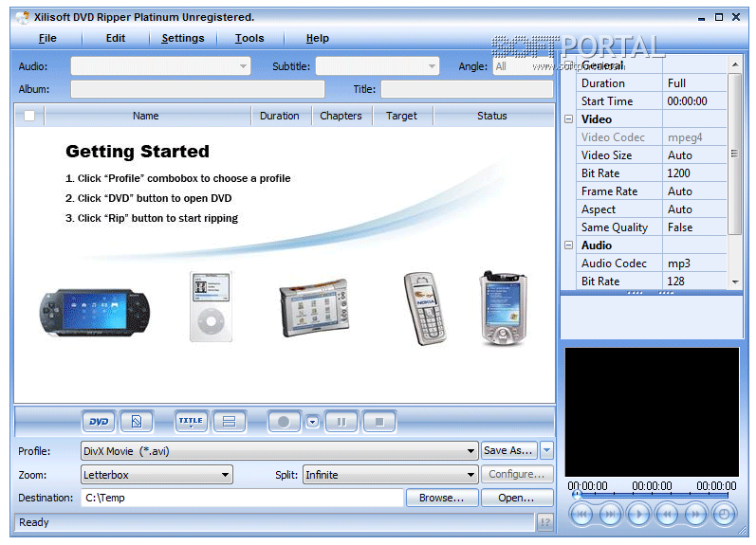Click the Name column header
Screen dimensions: 756x545
pyautogui.click(x=147, y=116)
